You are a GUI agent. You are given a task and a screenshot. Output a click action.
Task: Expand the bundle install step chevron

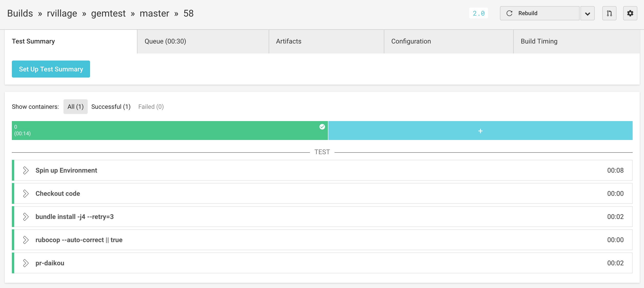click(x=26, y=217)
